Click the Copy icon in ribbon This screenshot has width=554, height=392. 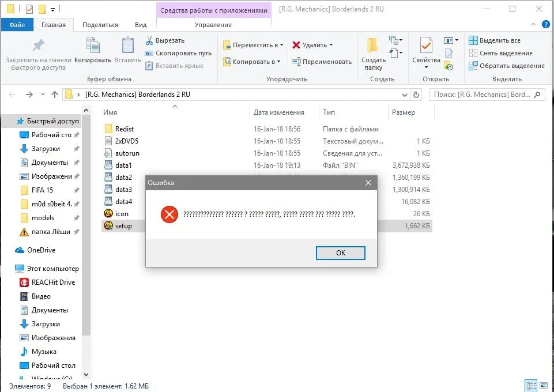pos(93,45)
